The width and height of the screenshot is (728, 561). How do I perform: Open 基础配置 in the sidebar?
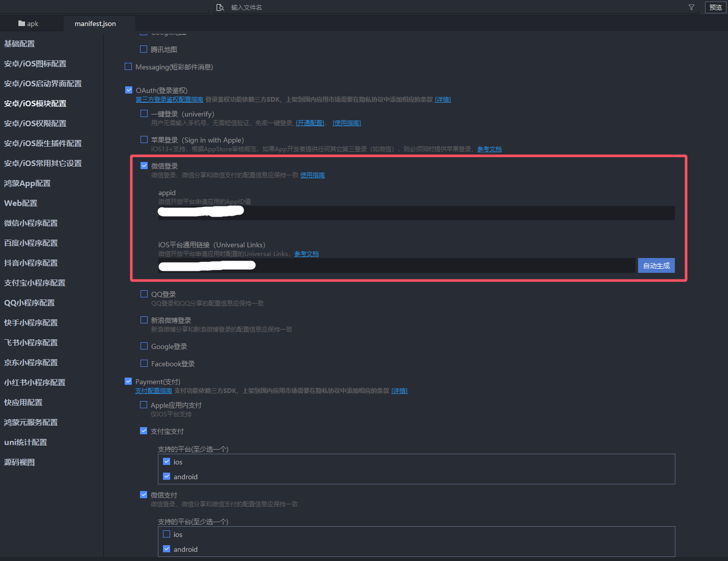19,44
